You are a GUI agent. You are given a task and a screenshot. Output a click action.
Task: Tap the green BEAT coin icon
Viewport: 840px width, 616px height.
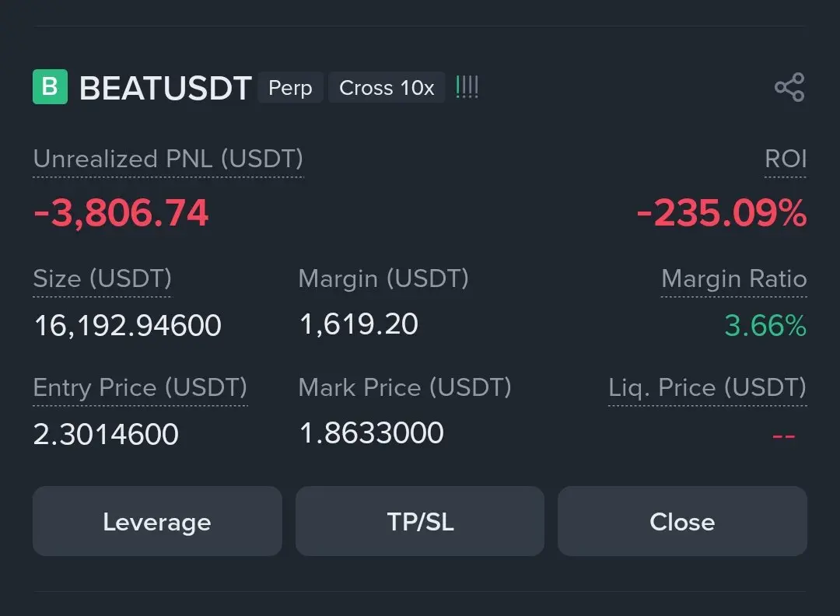point(50,87)
